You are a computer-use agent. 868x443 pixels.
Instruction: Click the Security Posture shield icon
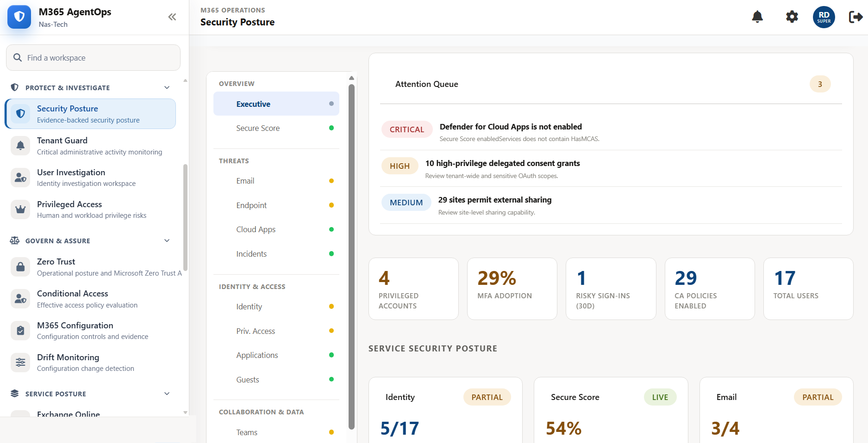tap(20, 114)
